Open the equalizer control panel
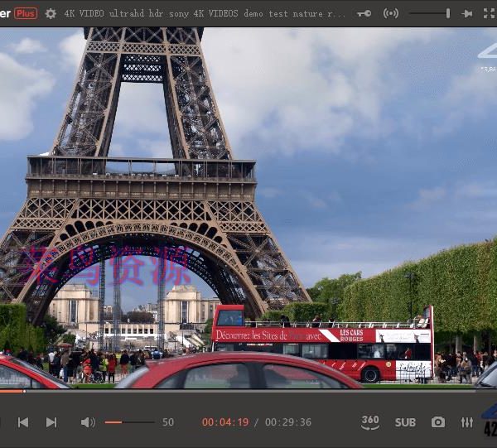 tap(467, 422)
